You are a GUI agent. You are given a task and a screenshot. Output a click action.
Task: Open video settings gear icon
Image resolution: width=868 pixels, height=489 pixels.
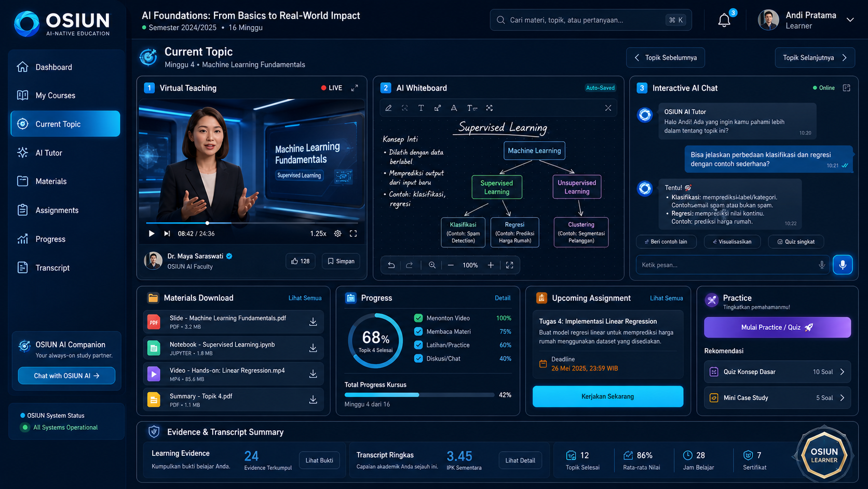[338, 233]
